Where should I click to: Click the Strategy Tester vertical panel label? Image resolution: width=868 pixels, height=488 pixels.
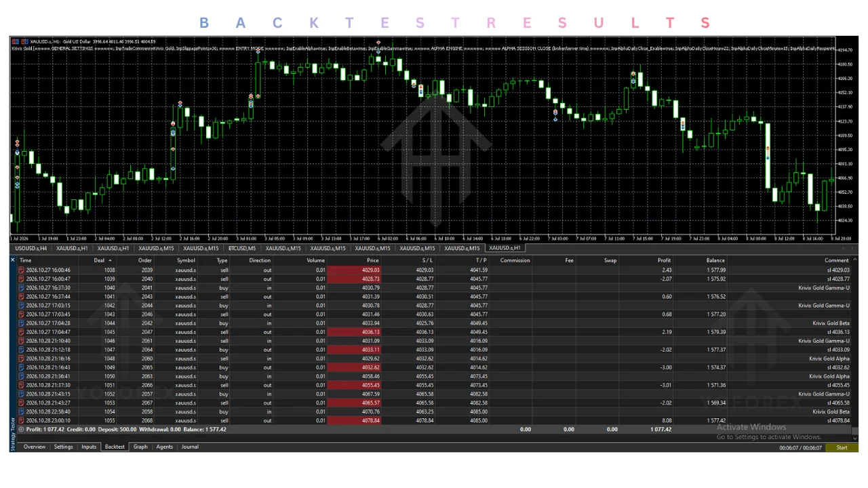click(12, 434)
